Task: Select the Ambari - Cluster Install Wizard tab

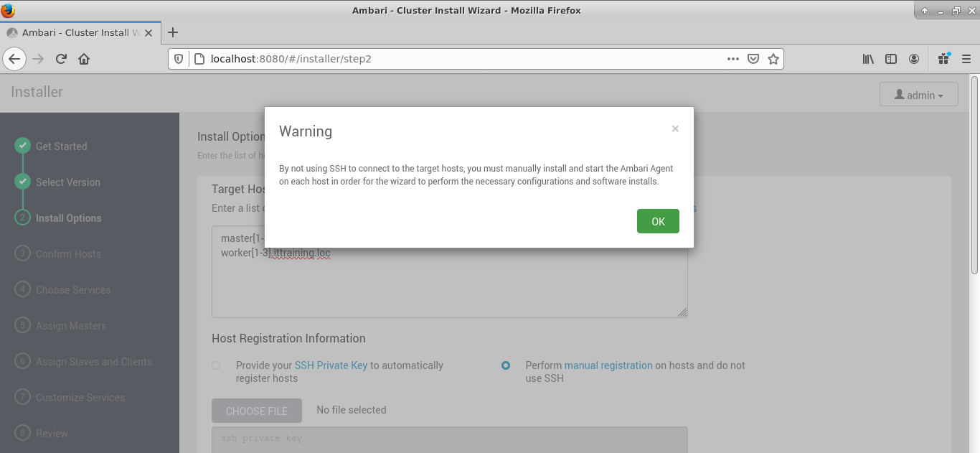Action: tap(80, 32)
